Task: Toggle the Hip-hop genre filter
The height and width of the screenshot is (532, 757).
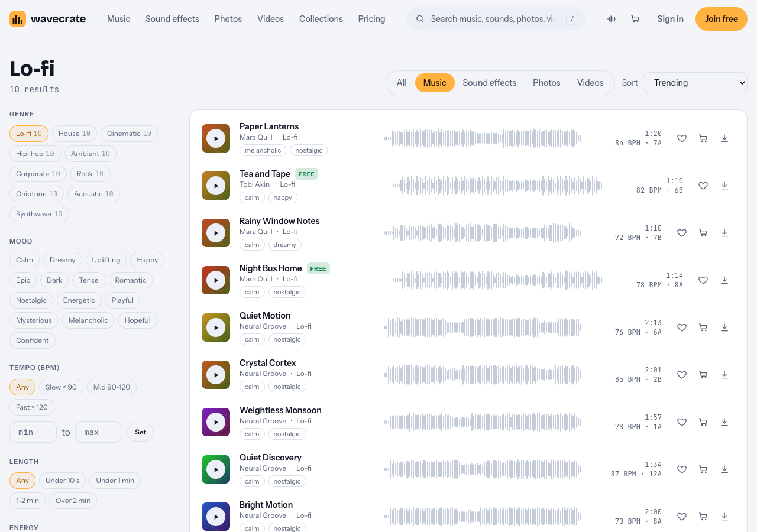Action: [35, 154]
